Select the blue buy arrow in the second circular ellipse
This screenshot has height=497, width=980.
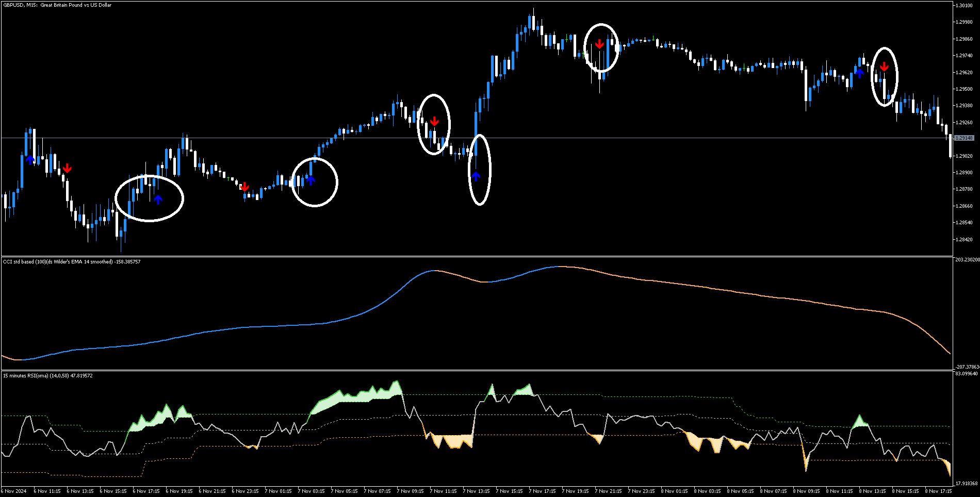tap(311, 179)
